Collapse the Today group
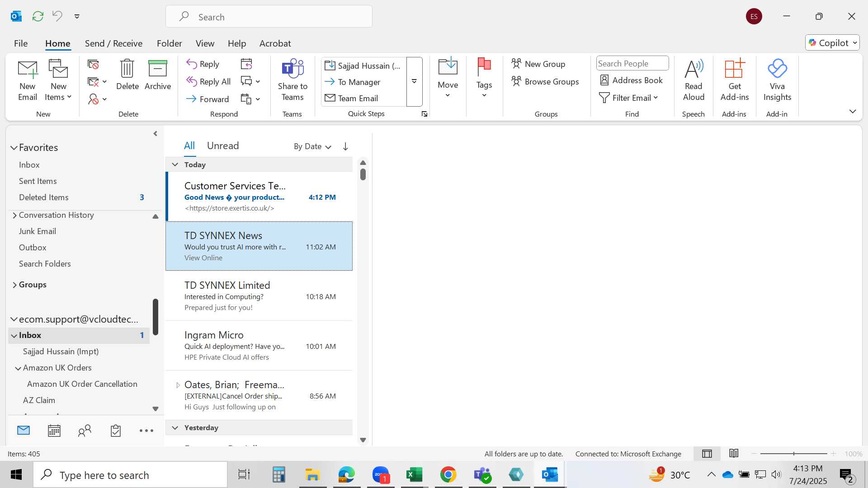 tap(175, 164)
